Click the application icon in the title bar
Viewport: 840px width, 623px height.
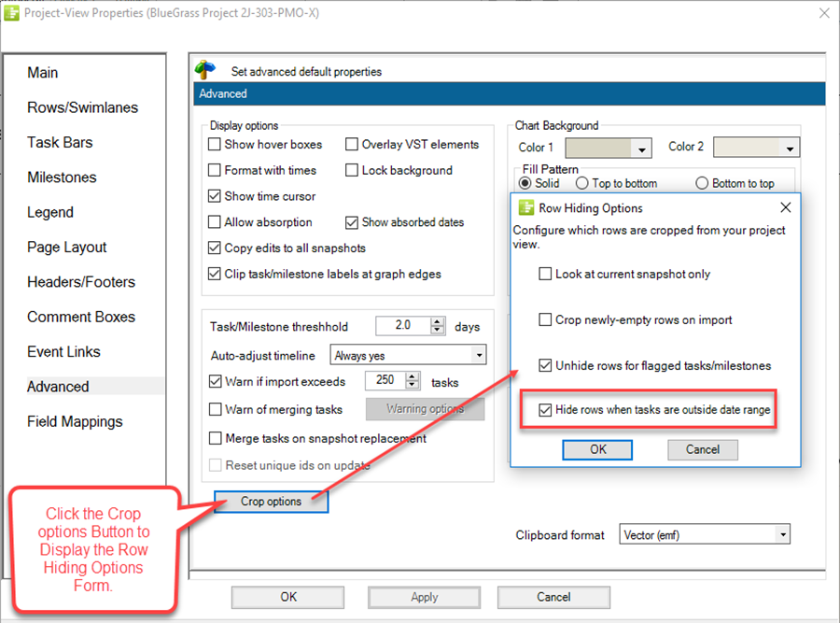pyautogui.click(x=13, y=13)
